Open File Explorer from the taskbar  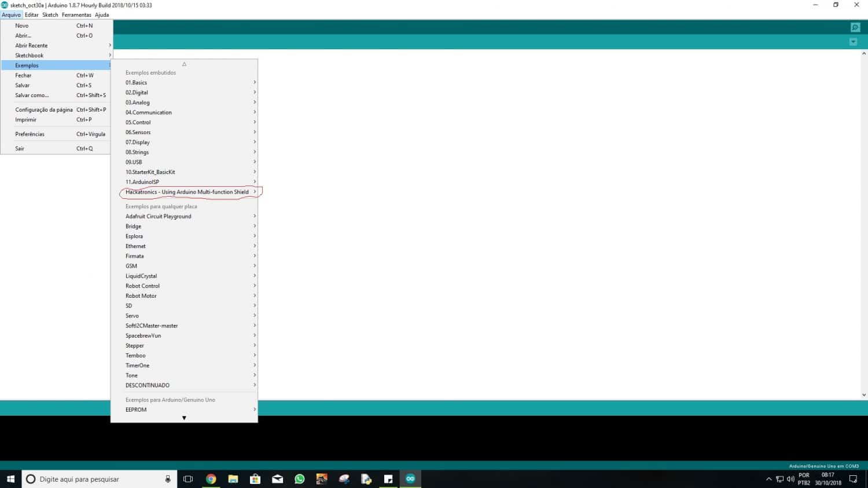(x=233, y=479)
